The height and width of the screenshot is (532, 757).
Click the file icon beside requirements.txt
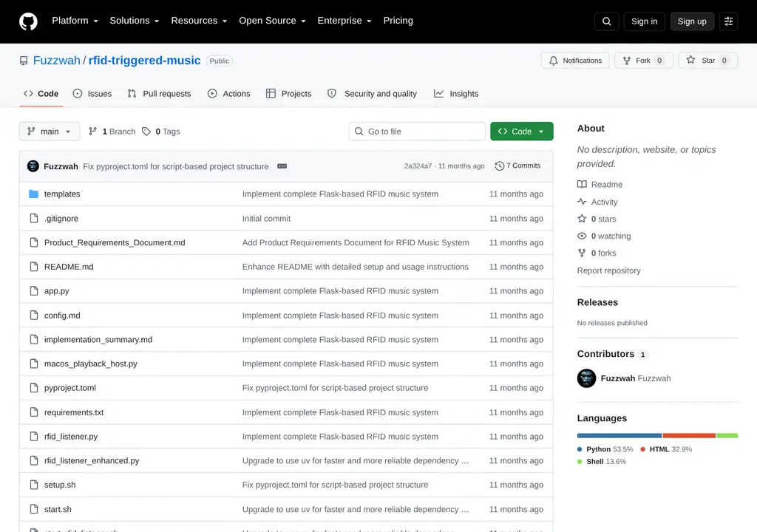[34, 412]
